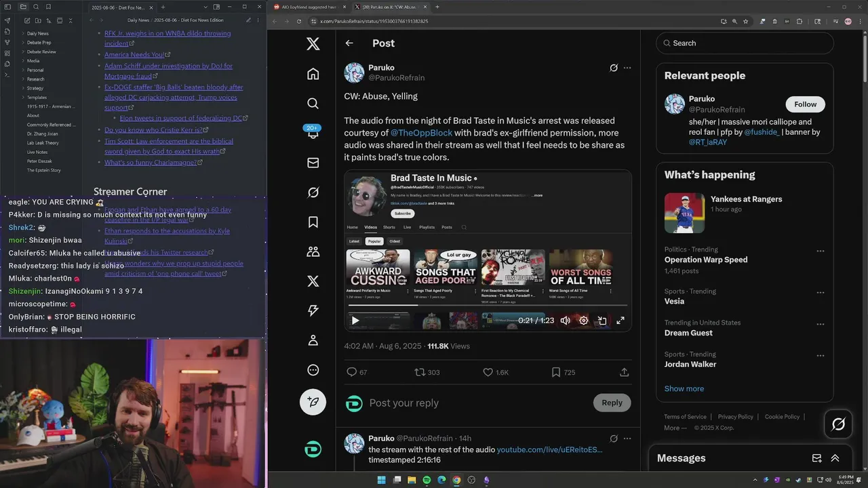Open video settings gear
The height and width of the screenshot is (488, 868).
[x=584, y=321]
